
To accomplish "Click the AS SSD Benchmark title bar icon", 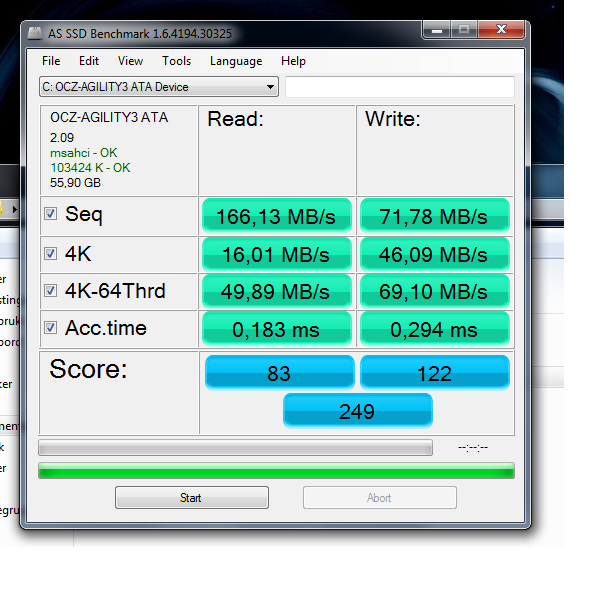I will coord(35,33).
